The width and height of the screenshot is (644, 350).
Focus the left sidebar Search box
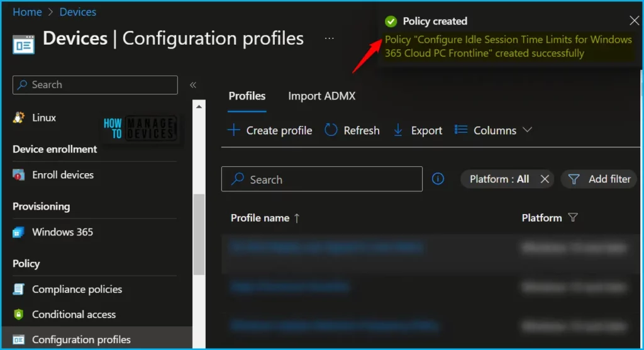click(x=95, y=85)
